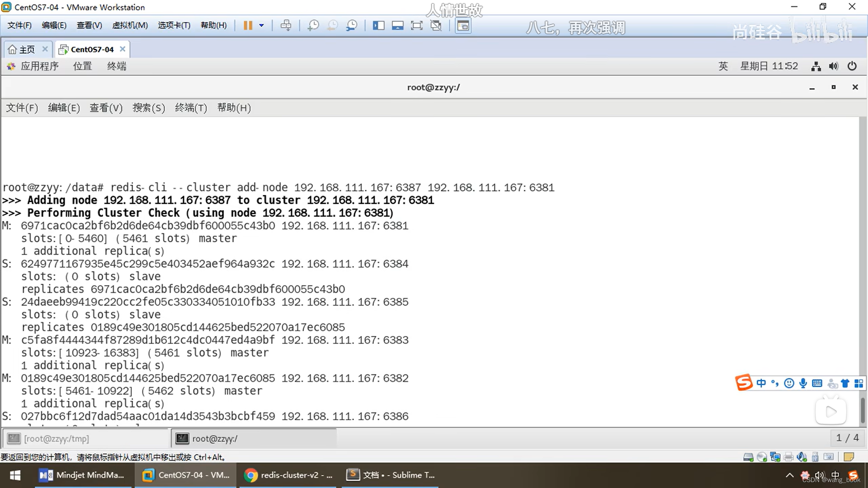The height and width of the screenshot is (488, 868).
Task: Open the CentOS power menu icon
Action: pyautogui.click(x=852, y=66)
